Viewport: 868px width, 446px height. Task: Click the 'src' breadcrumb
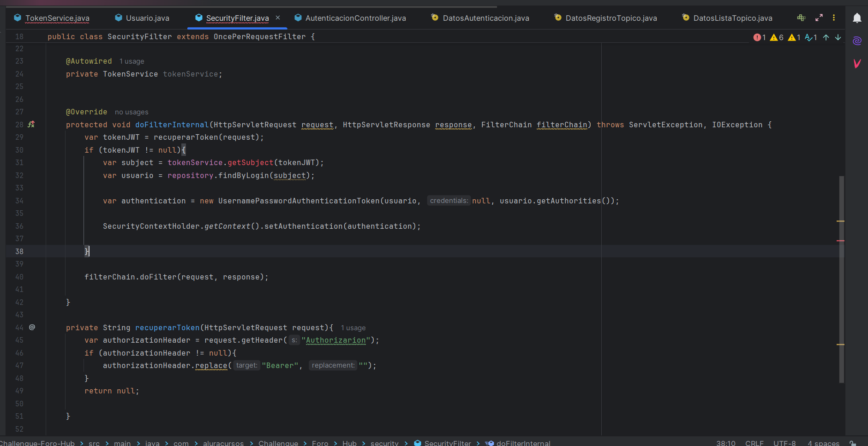(94, 443)
